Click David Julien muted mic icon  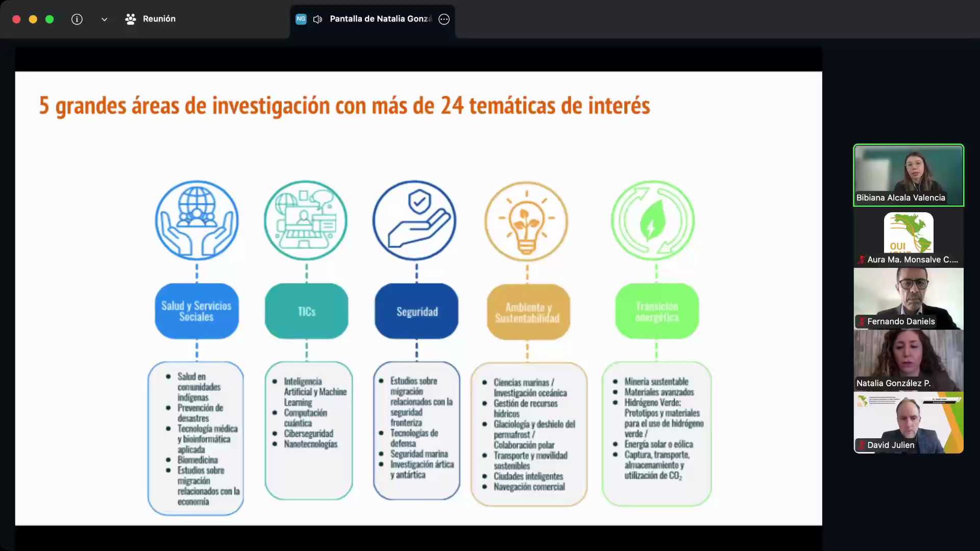pyautogui.click(x=862, y=445)
